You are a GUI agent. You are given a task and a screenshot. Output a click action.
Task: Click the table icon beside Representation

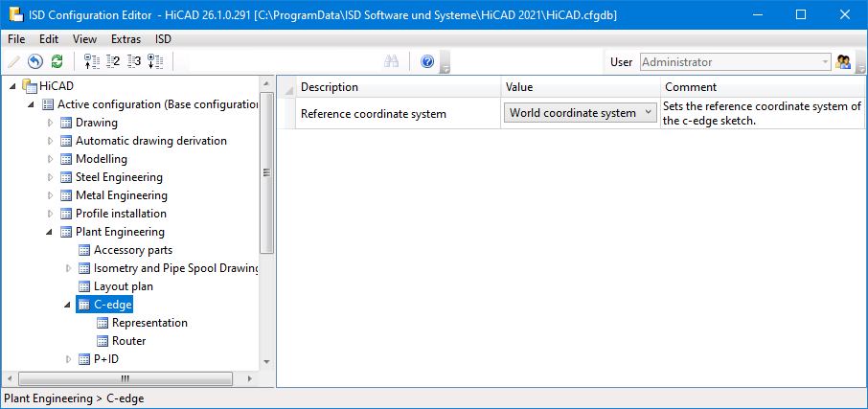coord(103,323)
